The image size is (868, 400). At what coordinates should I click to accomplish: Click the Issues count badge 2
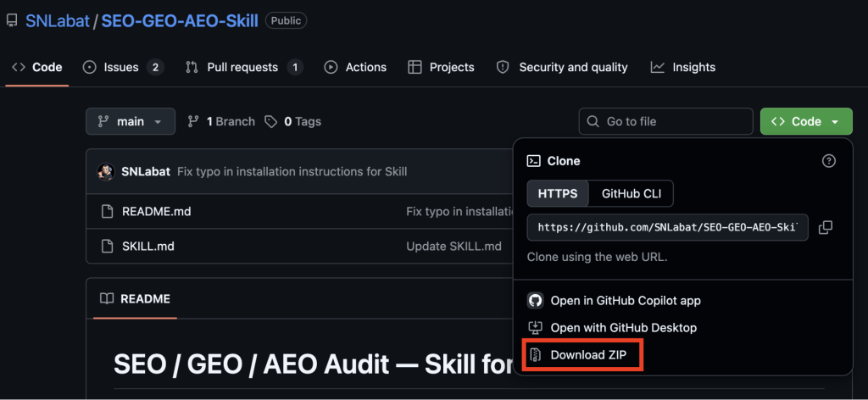pyautogui.click(x=156, y=68)
